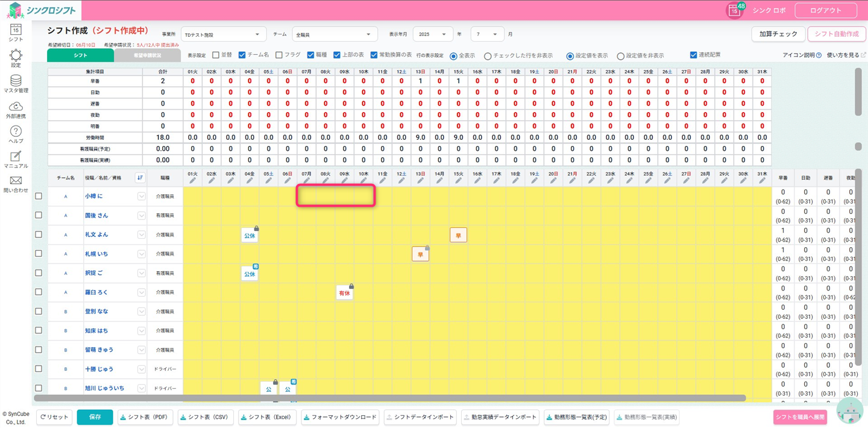Click the 有休 shift chip for 羅臼 ろく
The image size is (868, 428).
(344, 292)
